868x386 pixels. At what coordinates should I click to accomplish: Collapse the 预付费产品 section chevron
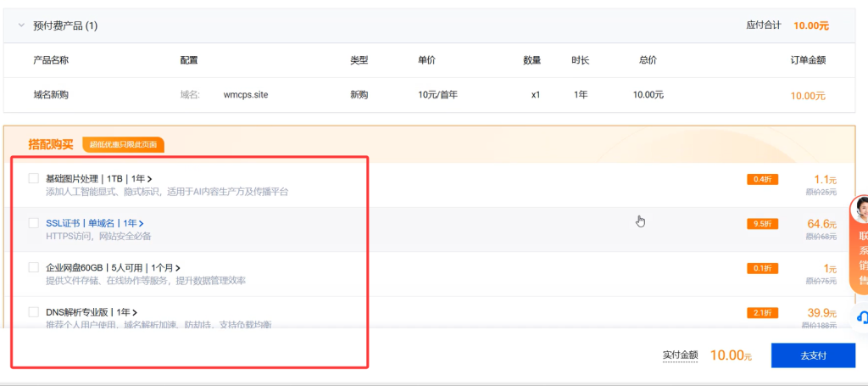click(21, 25)
